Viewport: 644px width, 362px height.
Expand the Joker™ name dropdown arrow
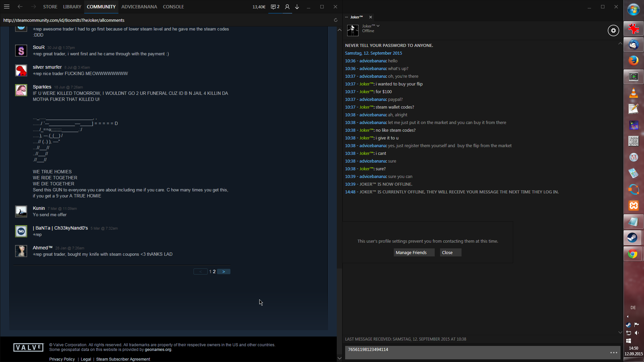pyautogui.click(x=378, y=26)
